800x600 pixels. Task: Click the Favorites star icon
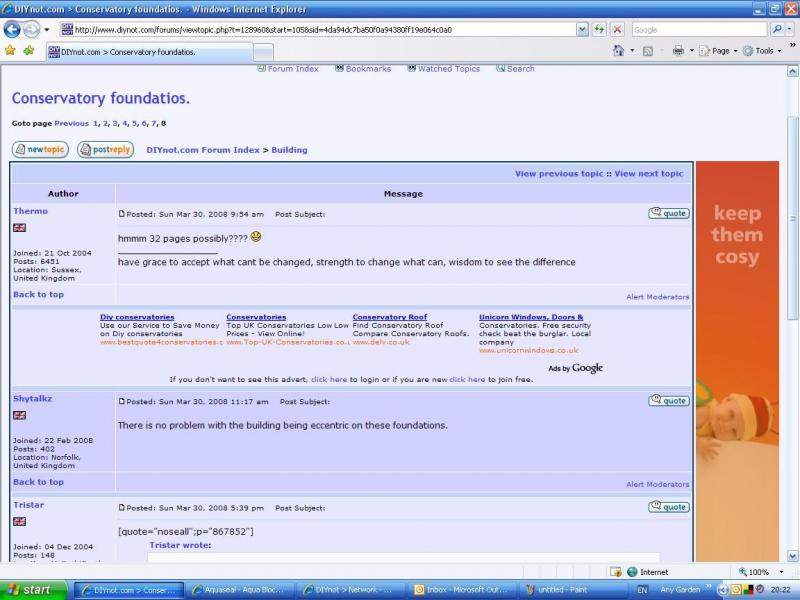pos(10,50)
